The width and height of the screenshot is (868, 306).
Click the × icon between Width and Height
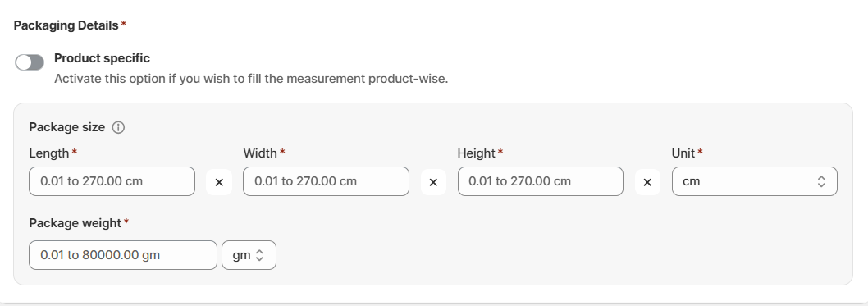tap(433, 182)
